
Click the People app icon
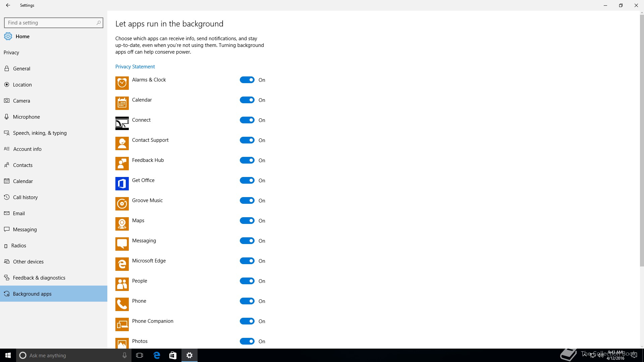122,284
